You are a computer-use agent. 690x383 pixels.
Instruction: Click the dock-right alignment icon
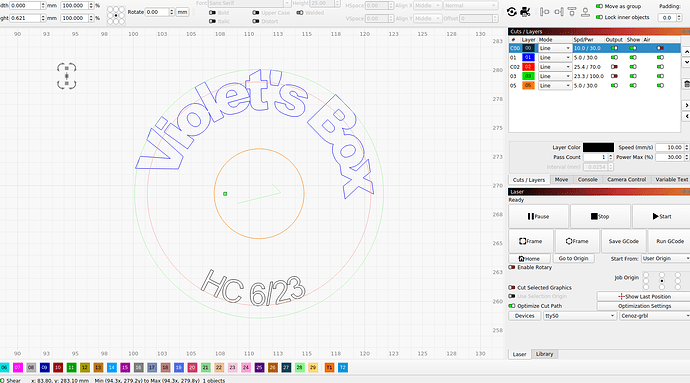(x=558, y=12)
